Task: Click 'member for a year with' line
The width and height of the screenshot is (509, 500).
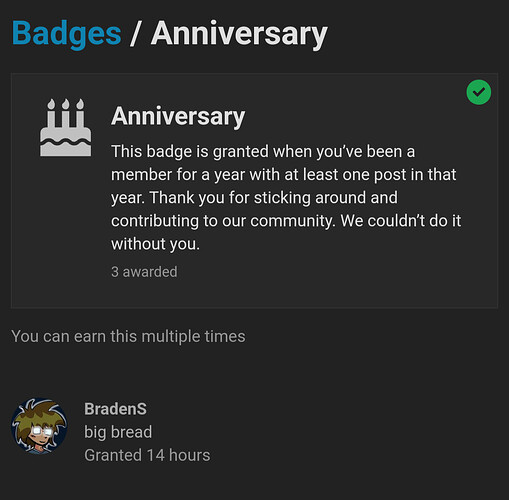Action: point(195,175)
